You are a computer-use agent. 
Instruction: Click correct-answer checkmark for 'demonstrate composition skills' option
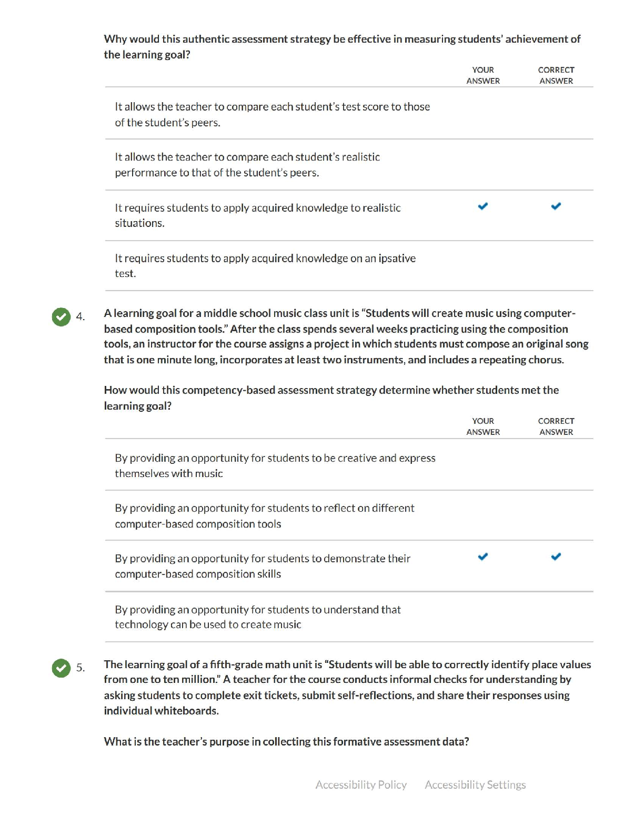556,557
